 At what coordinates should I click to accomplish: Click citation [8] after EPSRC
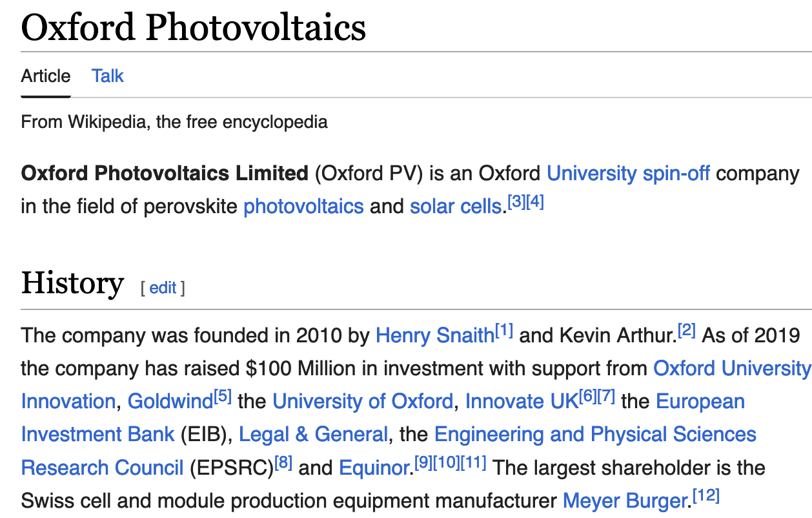(283, 463)
